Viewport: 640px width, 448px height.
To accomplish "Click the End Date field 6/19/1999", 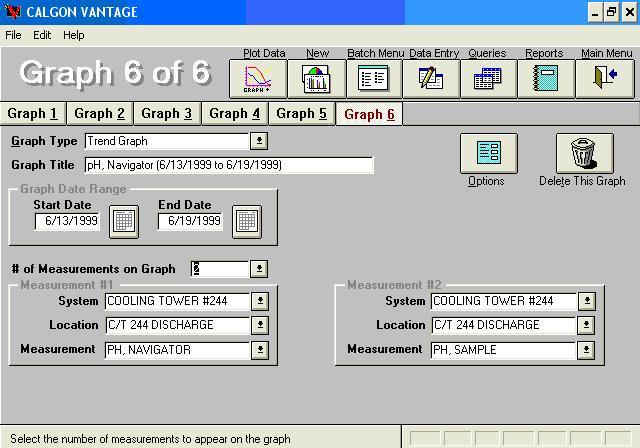I will coord(190,222).
